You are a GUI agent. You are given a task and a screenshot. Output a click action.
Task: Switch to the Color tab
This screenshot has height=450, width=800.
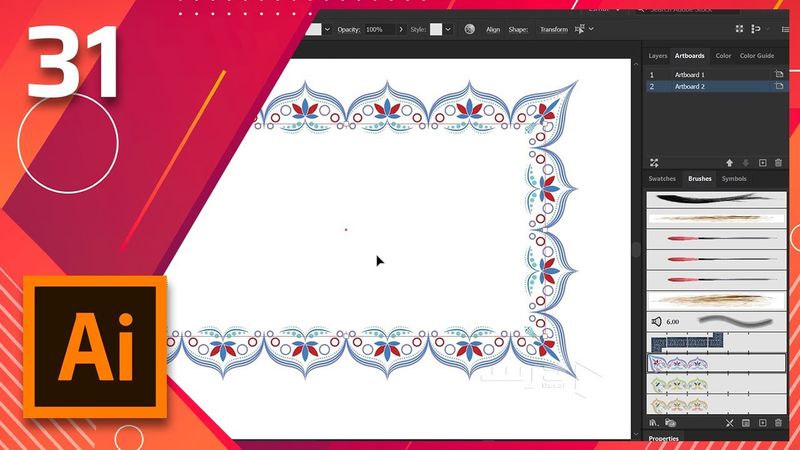[723, 56]
